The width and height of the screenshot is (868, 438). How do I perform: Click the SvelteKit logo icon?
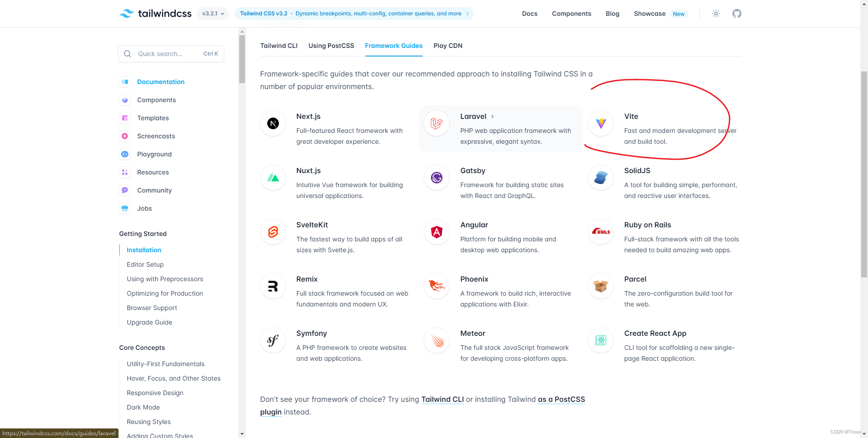[273, 232]
